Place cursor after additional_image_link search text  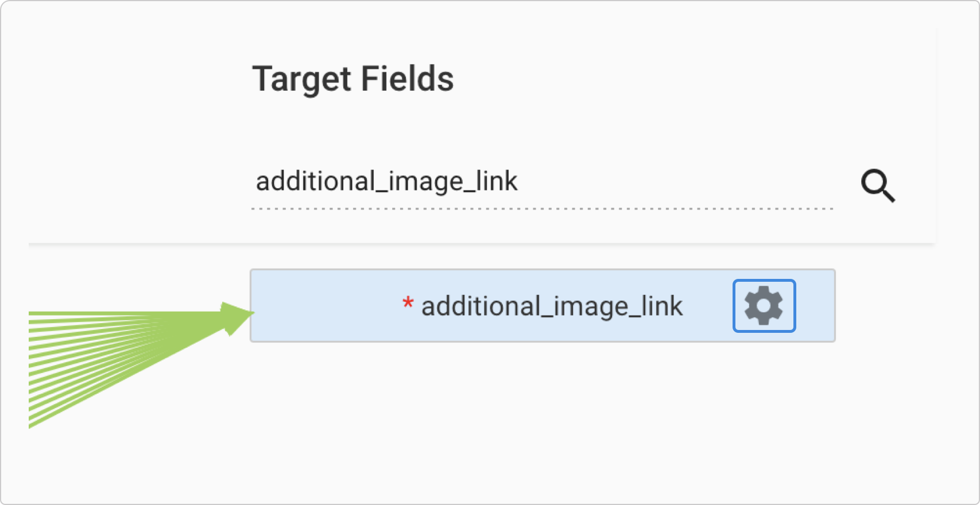[519, 182]
